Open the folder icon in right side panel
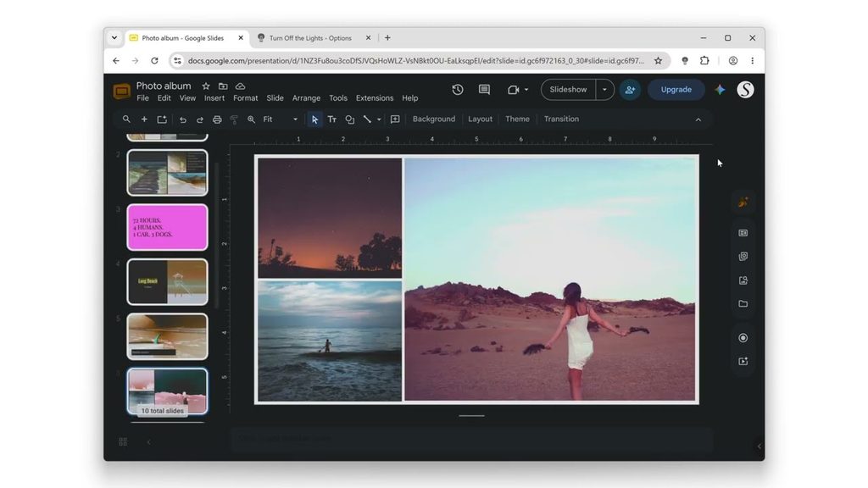This screenshot has height=488, width=868. pyautogui.click(x=743, y=304)
